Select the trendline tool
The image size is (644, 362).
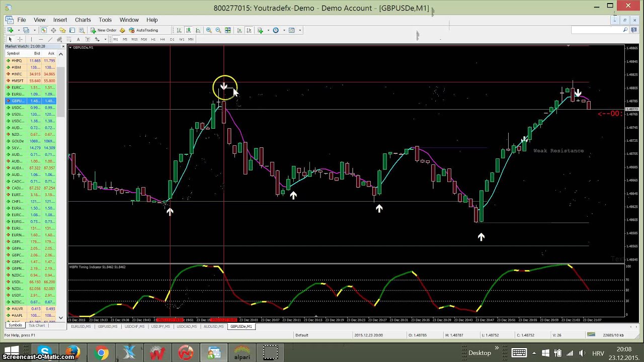[50, 39]
